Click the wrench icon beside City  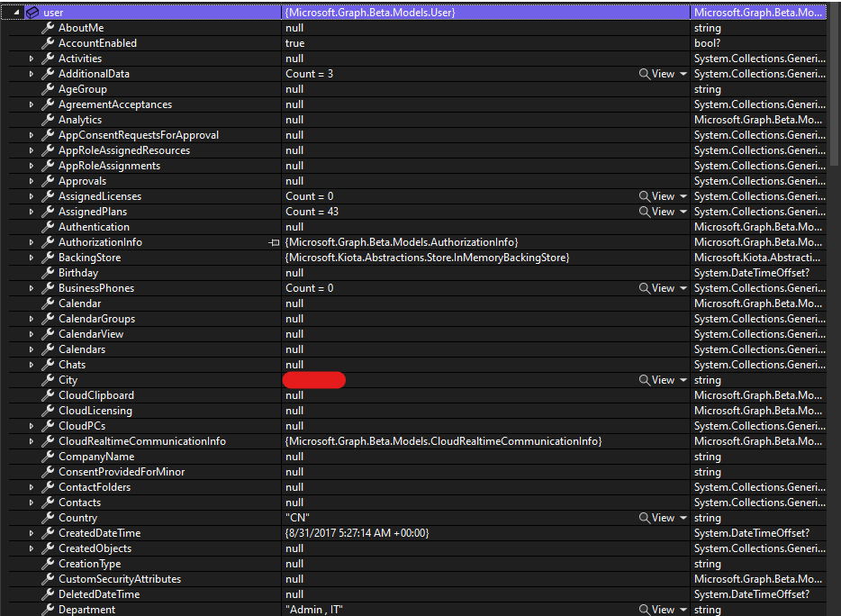click(49, 380)
